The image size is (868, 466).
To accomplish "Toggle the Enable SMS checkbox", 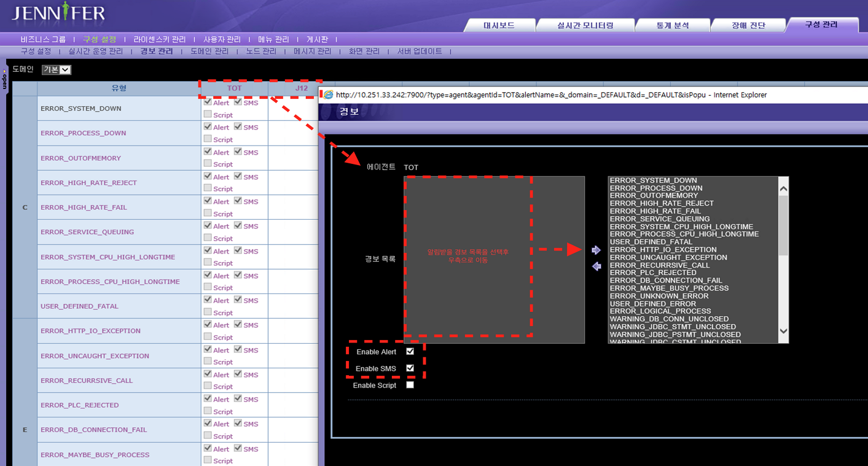I will point(410,368).
